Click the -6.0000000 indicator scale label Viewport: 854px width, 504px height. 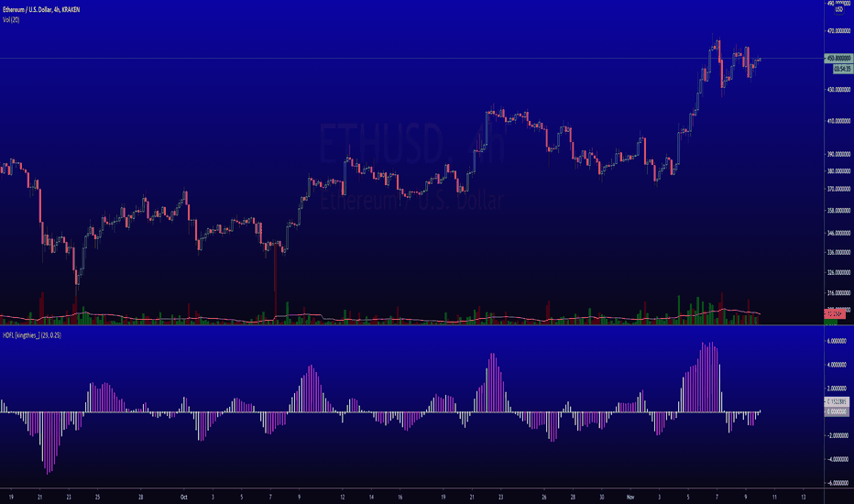point(838,483)
